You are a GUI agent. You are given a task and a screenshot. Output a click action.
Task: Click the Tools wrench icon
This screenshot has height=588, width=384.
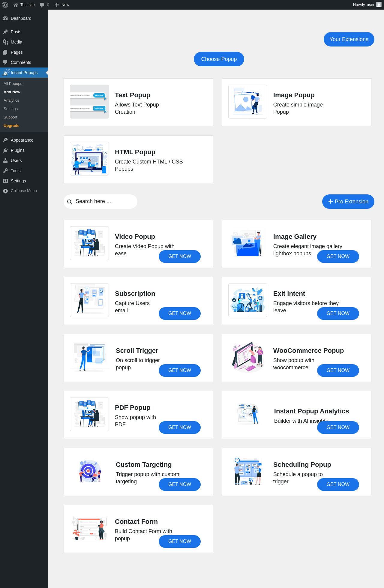pyautogui.click(x=5, y=171)
